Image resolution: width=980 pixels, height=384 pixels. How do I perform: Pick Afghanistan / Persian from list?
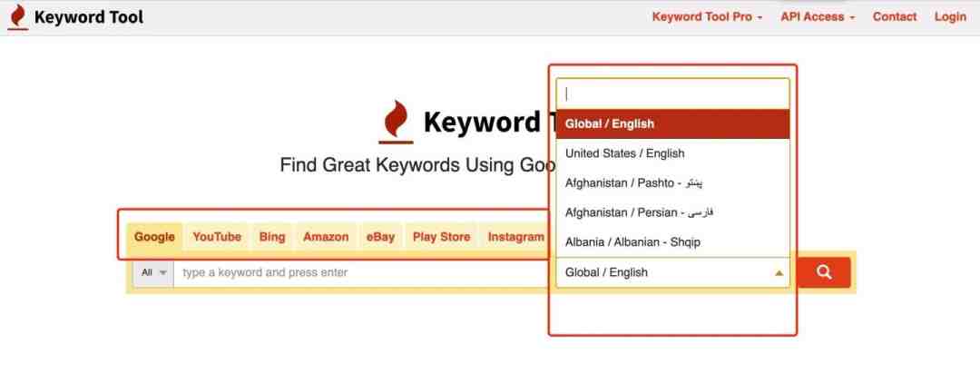point(672,212)
